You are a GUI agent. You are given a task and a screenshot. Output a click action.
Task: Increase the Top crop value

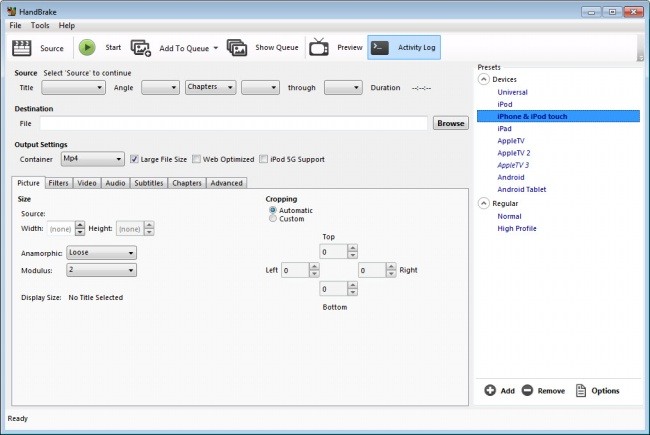[352, 248]
